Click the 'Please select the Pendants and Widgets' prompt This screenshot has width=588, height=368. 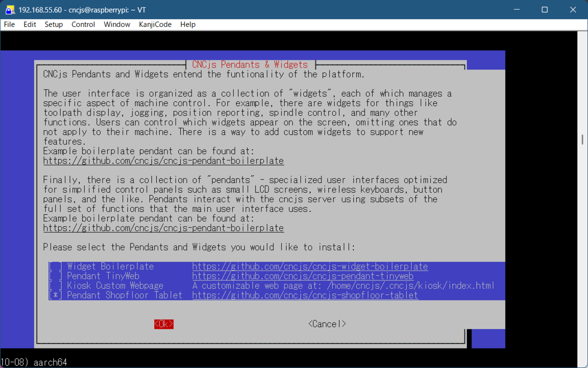pos(198,247)
